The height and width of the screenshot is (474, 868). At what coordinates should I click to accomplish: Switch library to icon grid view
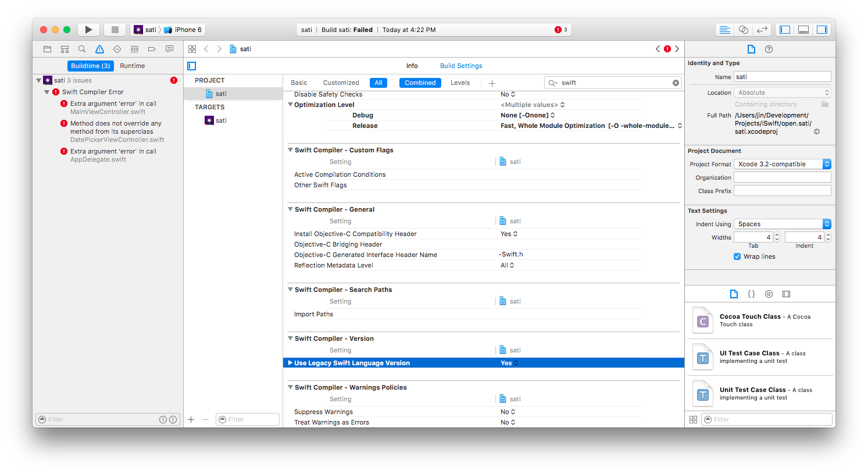(693, 419)
